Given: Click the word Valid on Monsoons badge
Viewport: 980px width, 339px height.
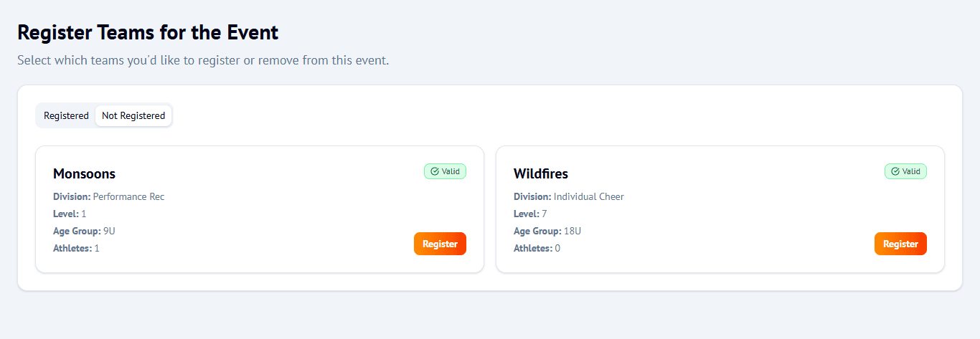Looking at the screenshot, I should pos(451,171).
